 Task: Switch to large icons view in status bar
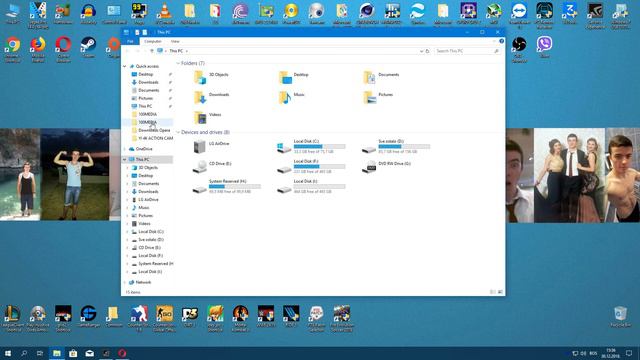pos(500,292)
